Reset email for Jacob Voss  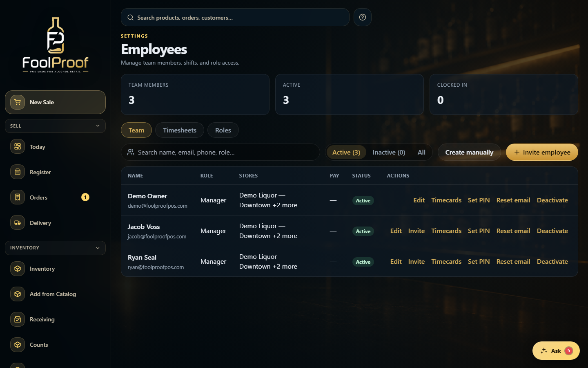pyautogui.click(x=513, y=231)
